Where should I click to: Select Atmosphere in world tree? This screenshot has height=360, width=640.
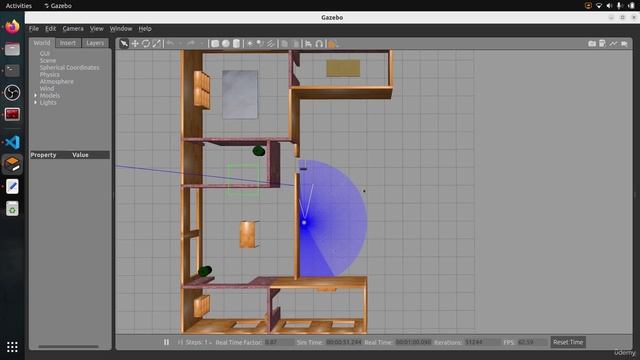(x=57, y=82)
